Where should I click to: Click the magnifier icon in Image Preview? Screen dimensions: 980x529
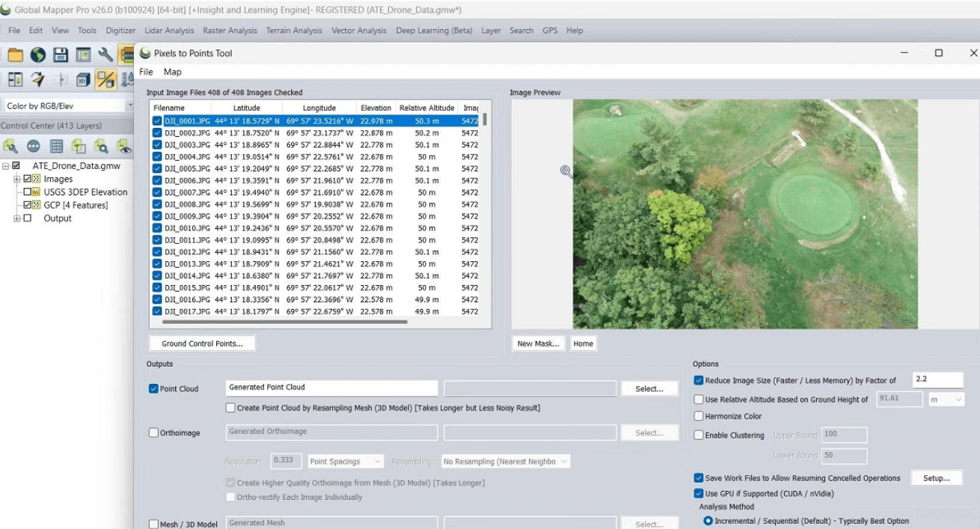[566, 171]
